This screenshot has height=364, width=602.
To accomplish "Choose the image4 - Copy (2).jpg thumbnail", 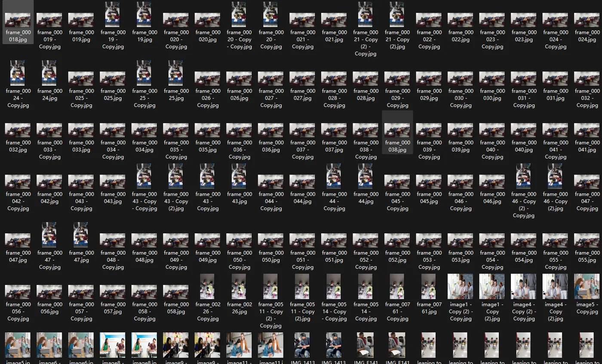I will click(556, 287).
